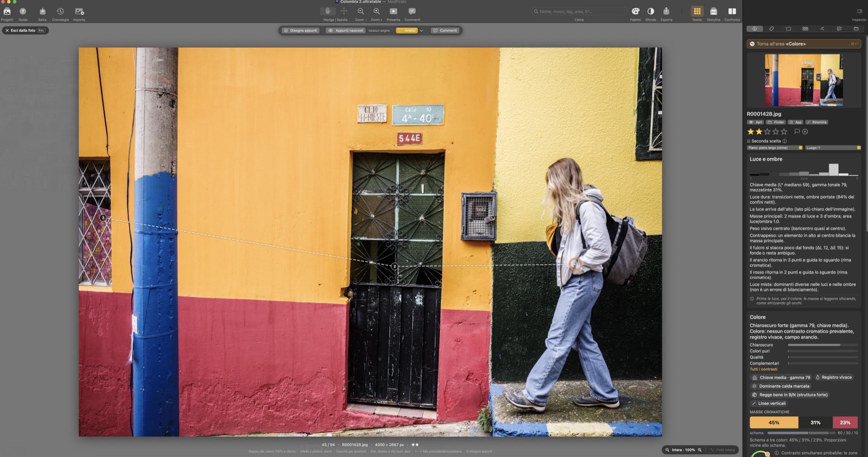
Task: Click the Finder button
Action: 776,122
